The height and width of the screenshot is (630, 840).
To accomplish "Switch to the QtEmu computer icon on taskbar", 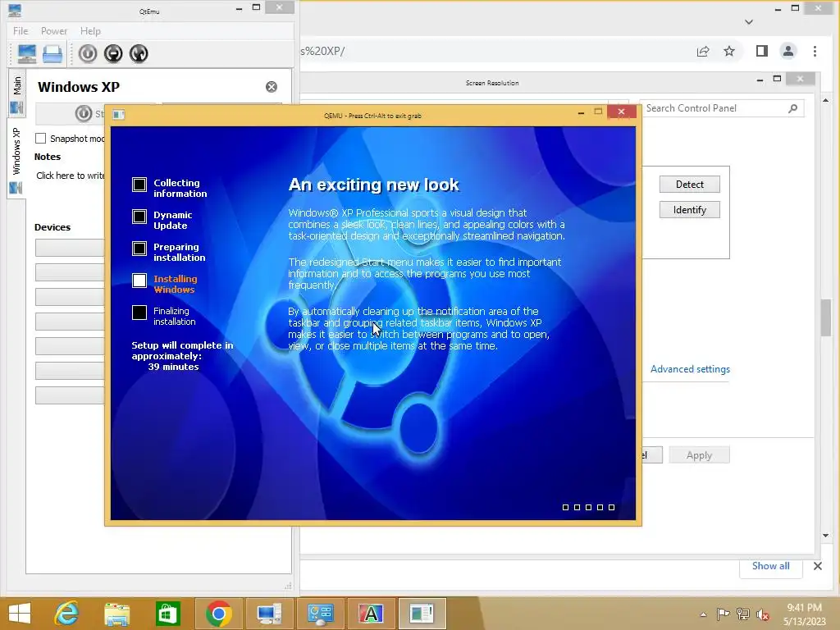I will (269, 614).
